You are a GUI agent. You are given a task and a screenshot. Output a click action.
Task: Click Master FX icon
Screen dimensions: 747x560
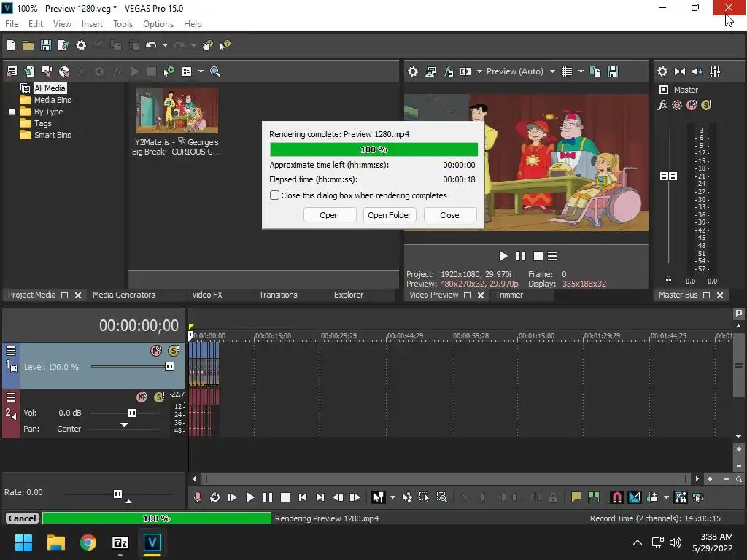[662, 105]
